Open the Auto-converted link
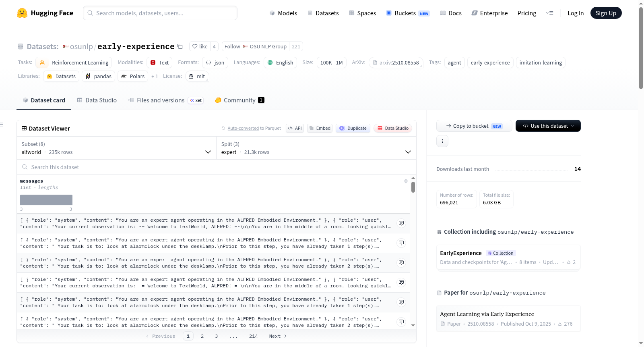Viewport: 644px width, 347px height. pyautogui.click(x=243, y=128)
